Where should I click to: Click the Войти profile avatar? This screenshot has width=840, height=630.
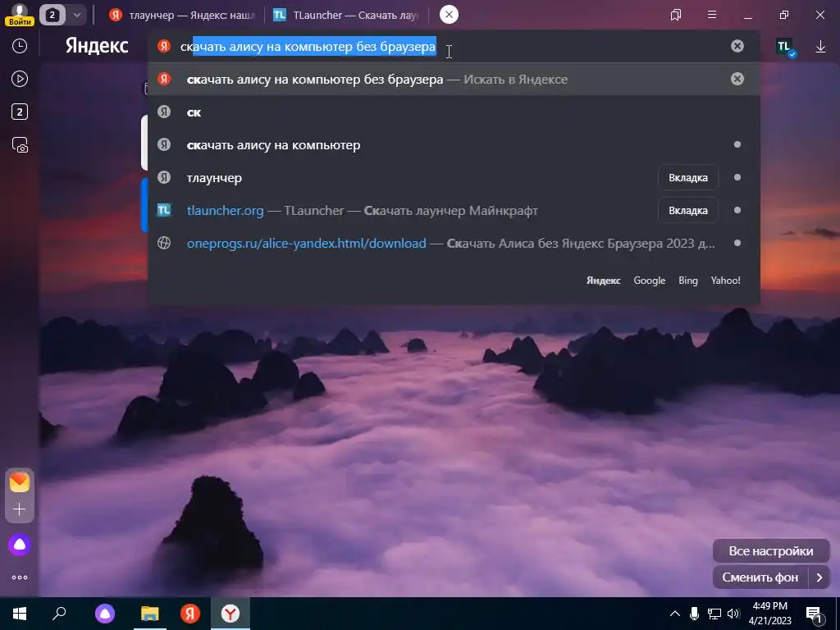(x=20, y=15)
